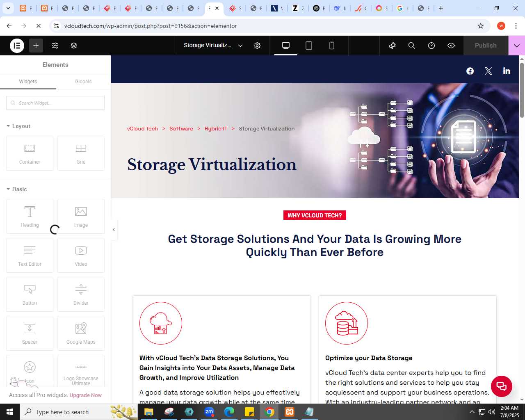Open the LinkedIn icon in header
The width and height of the screenshot is (525, 420).
[x=507, y=71]
